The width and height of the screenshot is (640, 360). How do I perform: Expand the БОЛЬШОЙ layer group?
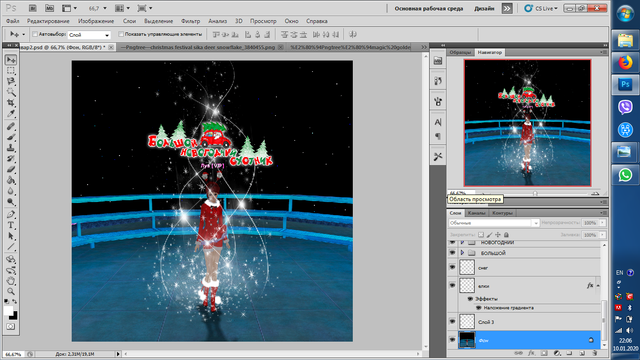462,253
